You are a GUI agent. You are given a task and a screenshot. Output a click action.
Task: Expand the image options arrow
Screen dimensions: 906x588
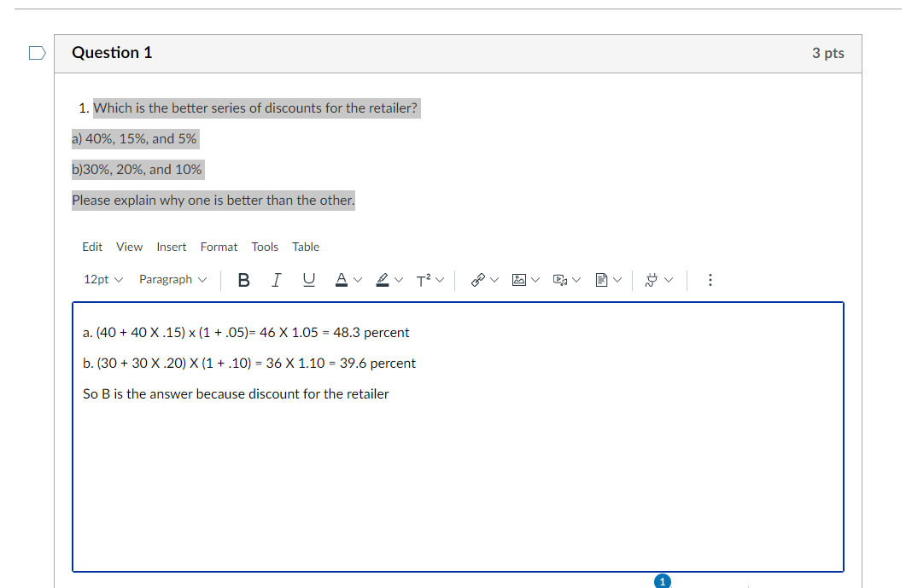[535, 280]
